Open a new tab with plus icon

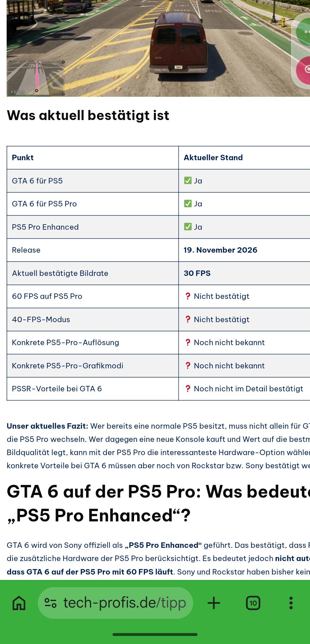pos(214,603)
